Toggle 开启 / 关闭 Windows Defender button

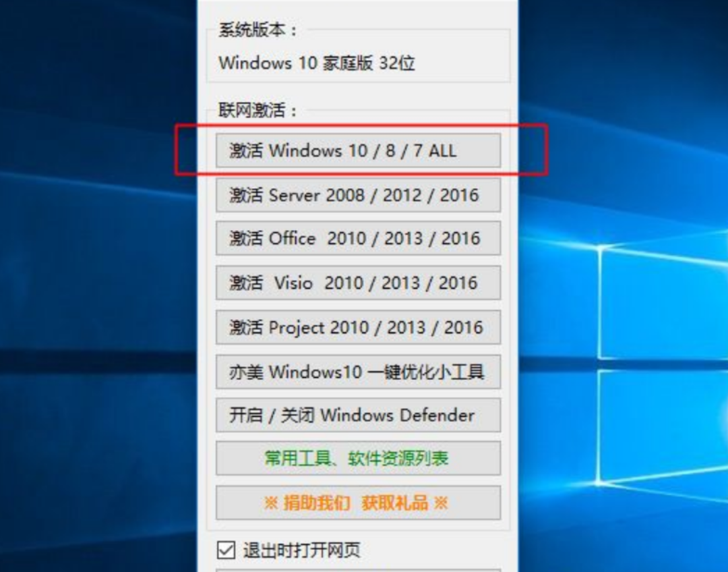click(x=358, y=415)
